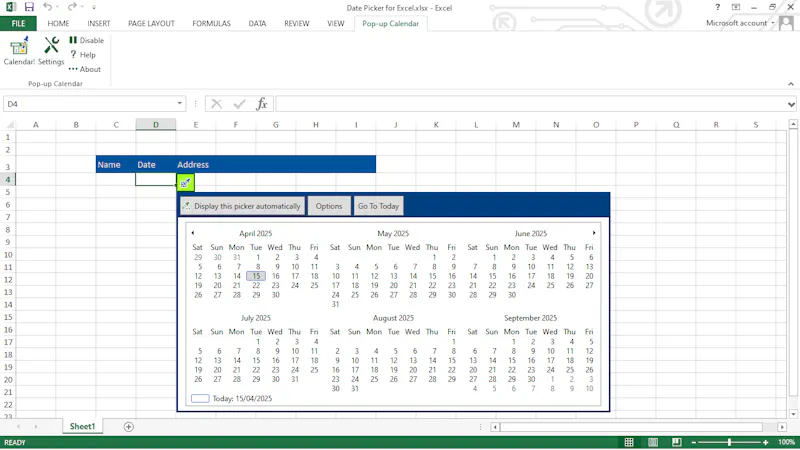Switch to the FORMULAS tab
This screenshot has width=800, height=450.
pyautogui.click(x=211, y=23)
